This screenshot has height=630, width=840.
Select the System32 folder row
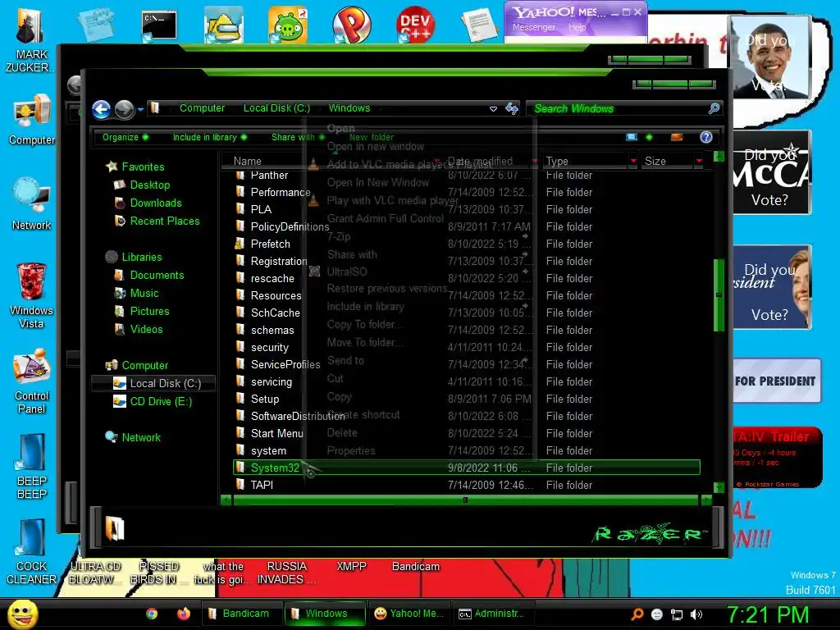click(x=467, y=468)
